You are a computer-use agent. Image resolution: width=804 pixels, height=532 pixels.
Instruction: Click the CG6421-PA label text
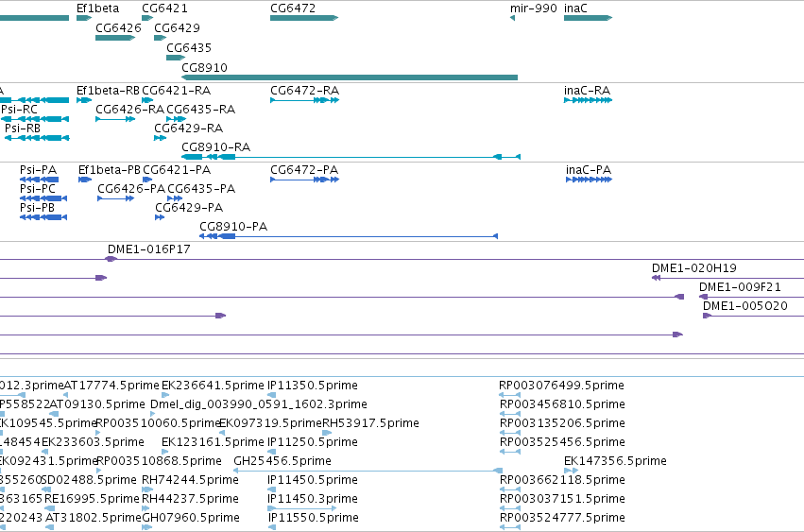coord(177,170)
